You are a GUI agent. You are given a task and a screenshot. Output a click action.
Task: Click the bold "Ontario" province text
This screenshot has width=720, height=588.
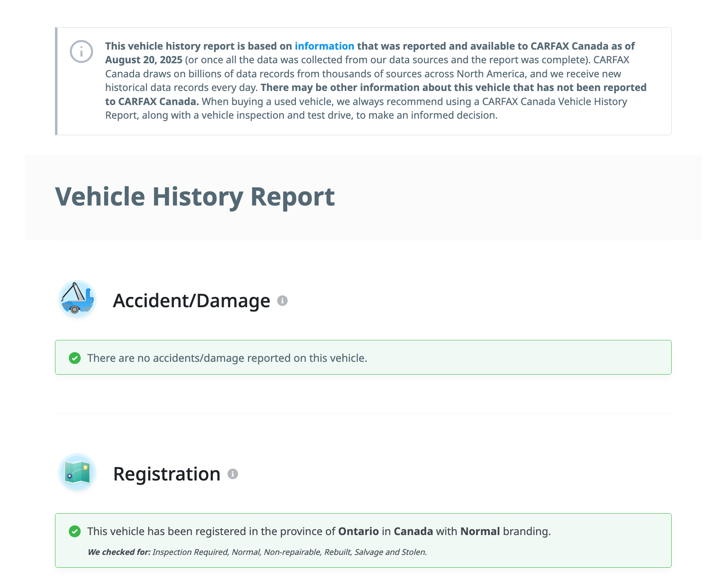[x=358, y=531]
